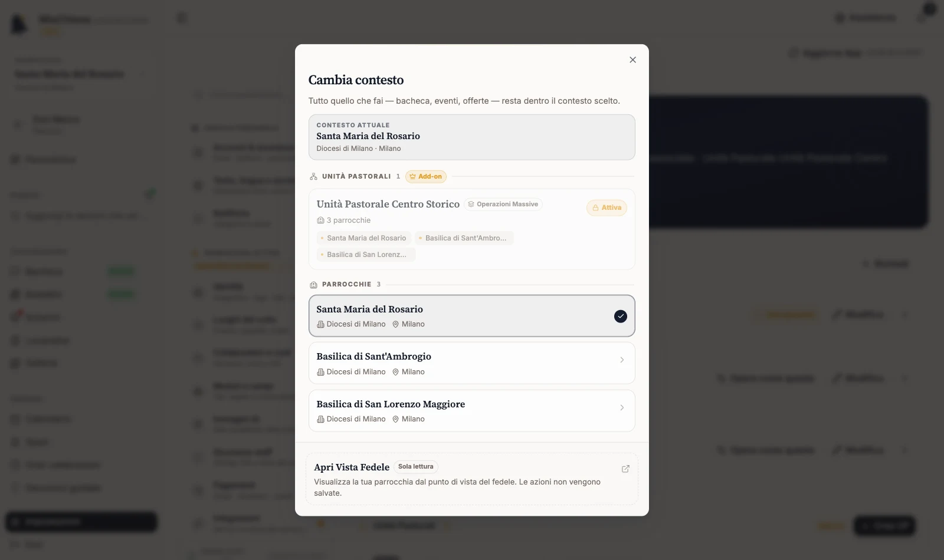Click location pin in San Lorenzo Maggiore row

coord(396,419)
